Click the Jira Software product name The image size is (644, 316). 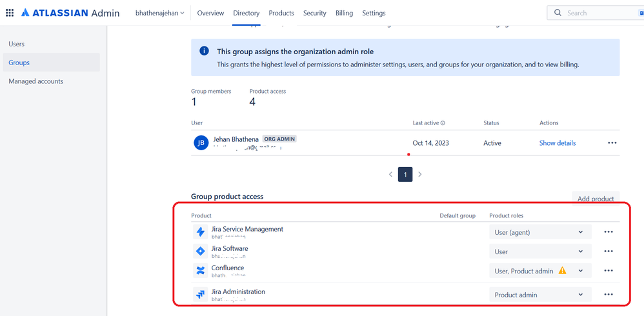click(x=230, y=248)
